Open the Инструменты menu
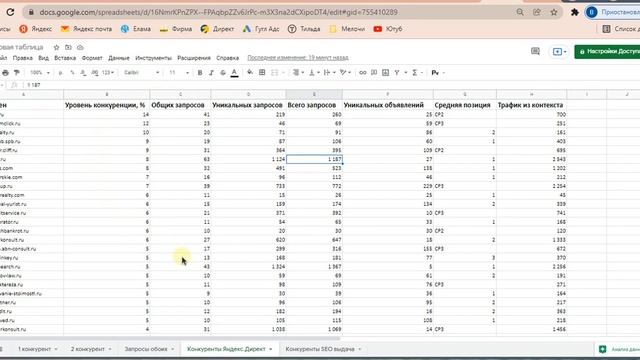The width and height of the screenshot is (640, 360). coord(153,58)
